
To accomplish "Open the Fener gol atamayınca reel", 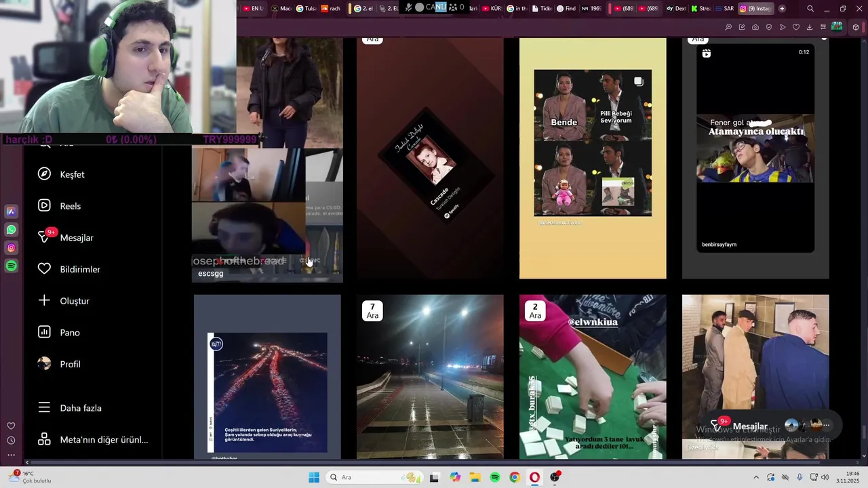I will [755, 158].
